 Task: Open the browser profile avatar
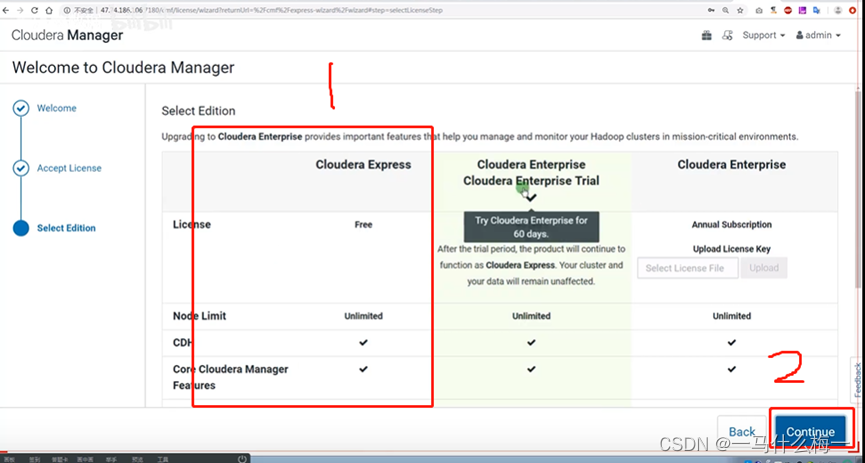[x=838, y=10]
